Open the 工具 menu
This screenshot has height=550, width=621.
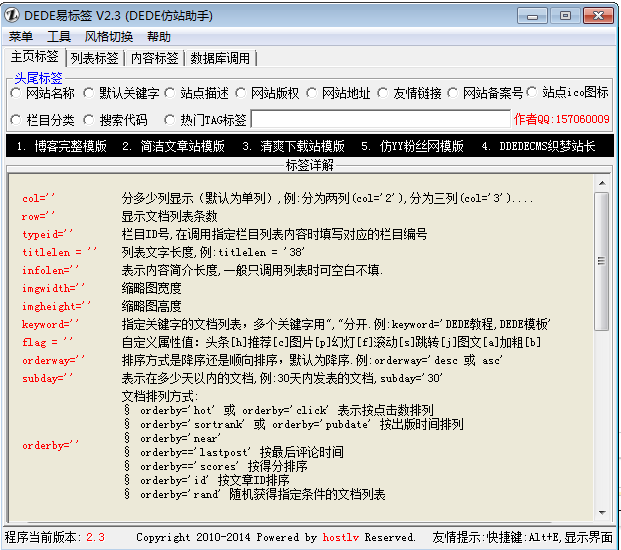coord(59,37)
